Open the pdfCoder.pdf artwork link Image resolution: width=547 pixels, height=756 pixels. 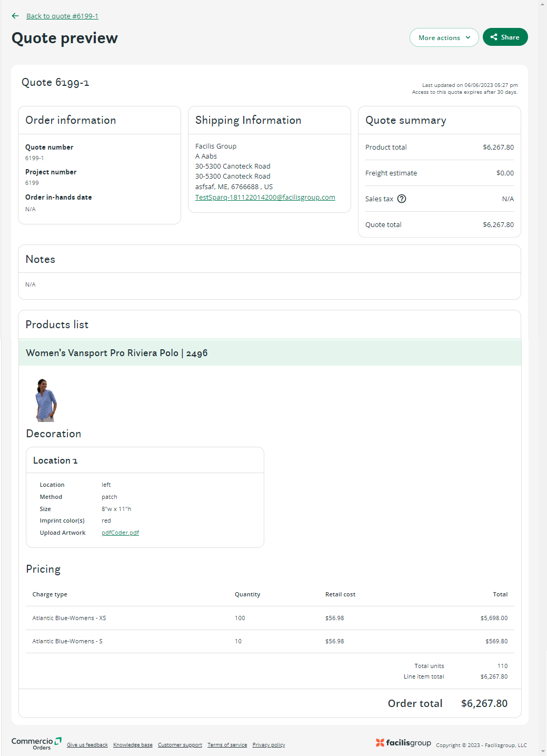coord(120,533)
